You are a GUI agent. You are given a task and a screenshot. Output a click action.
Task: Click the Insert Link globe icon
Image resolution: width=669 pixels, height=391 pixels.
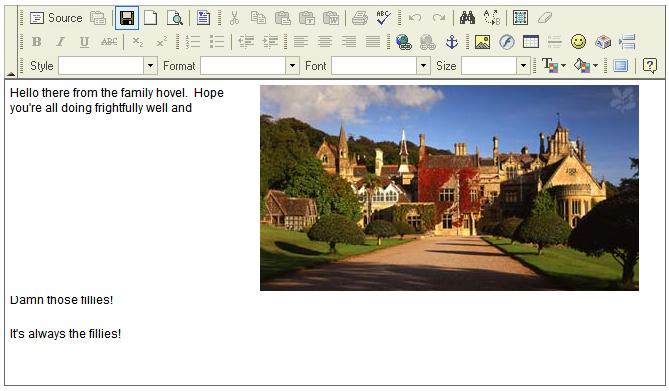pyautogui.click(x=404, y=42)
